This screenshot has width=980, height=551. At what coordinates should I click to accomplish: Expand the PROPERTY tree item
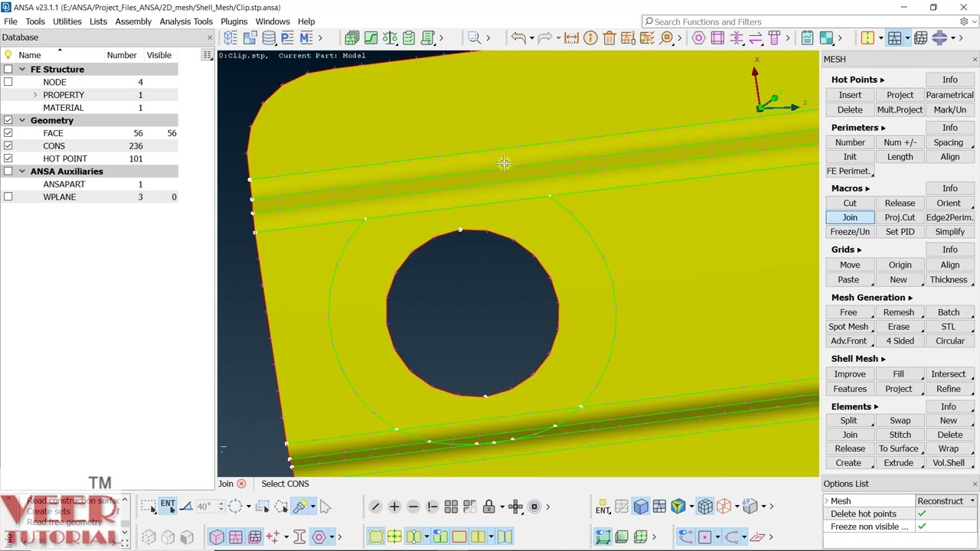pyautogui.click(x=35, y=95)
